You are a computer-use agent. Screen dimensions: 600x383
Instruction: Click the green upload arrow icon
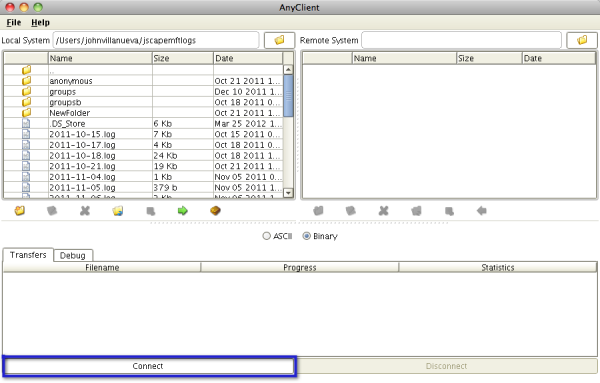pos(183,210)
